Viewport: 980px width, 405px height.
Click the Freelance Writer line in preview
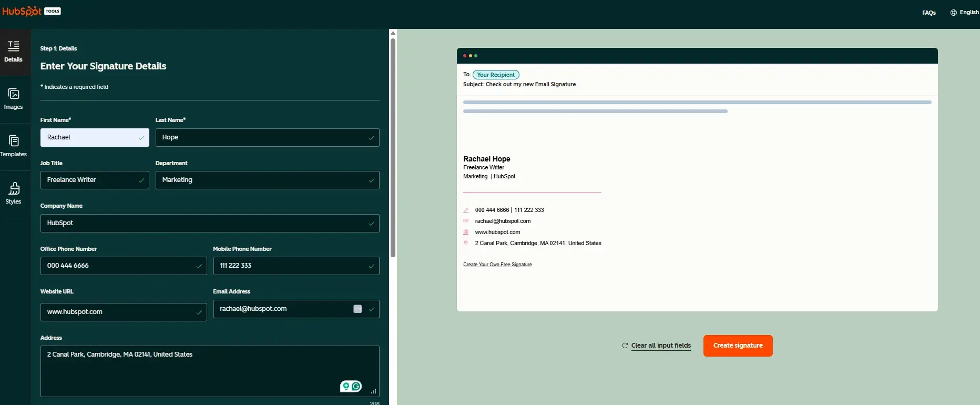pyautogui.click(x=484, y=168)
